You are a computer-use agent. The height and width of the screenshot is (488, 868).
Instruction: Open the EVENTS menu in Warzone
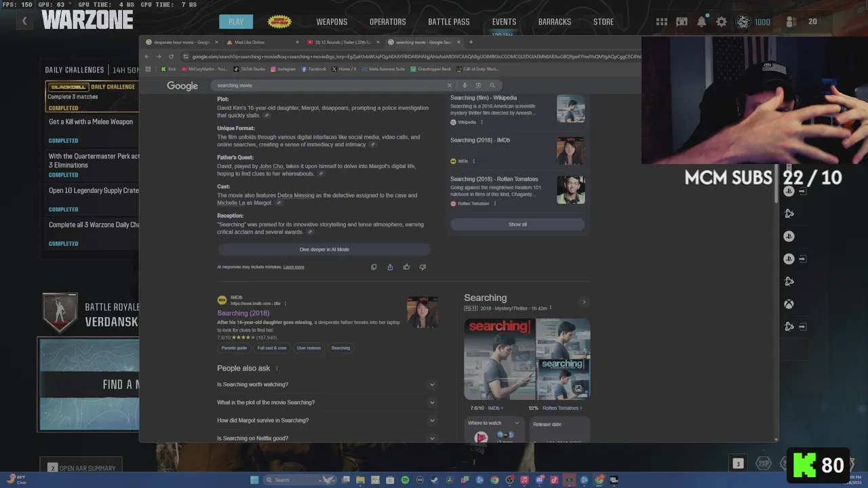click(504, 22)
